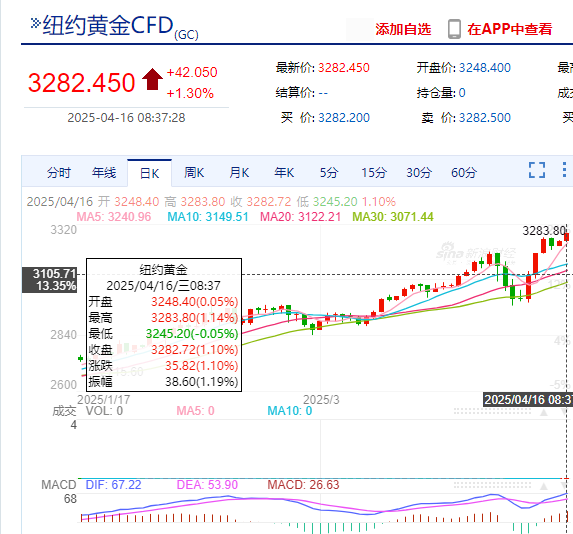Click the MA20: 3122.21 indicator label
The image size is (573, 534).
coord(300,217)
